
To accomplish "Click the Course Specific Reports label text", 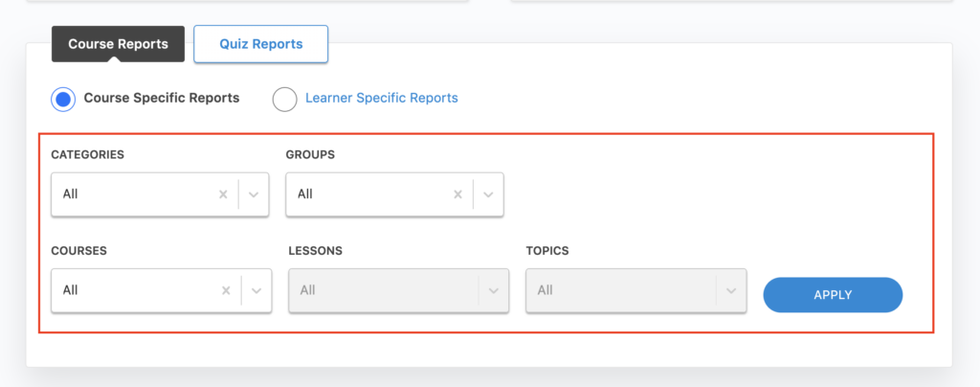I will pyautogui.click(x=162, y=98).
